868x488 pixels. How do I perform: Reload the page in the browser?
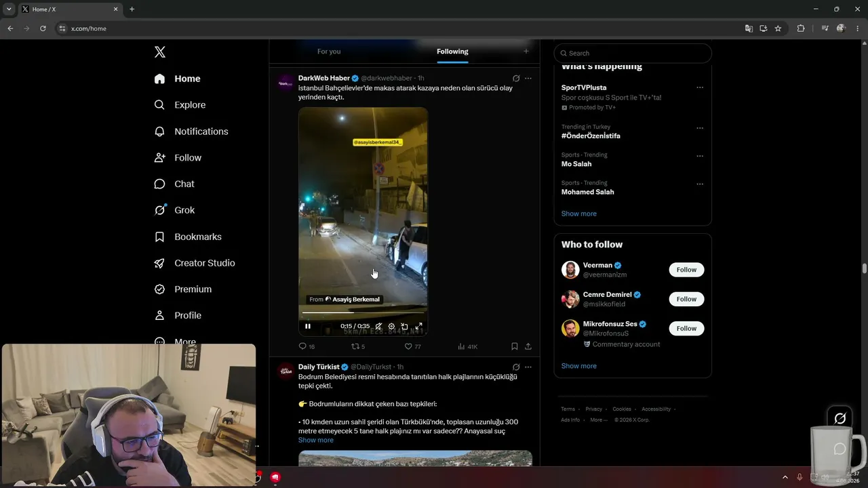(43, 28)
